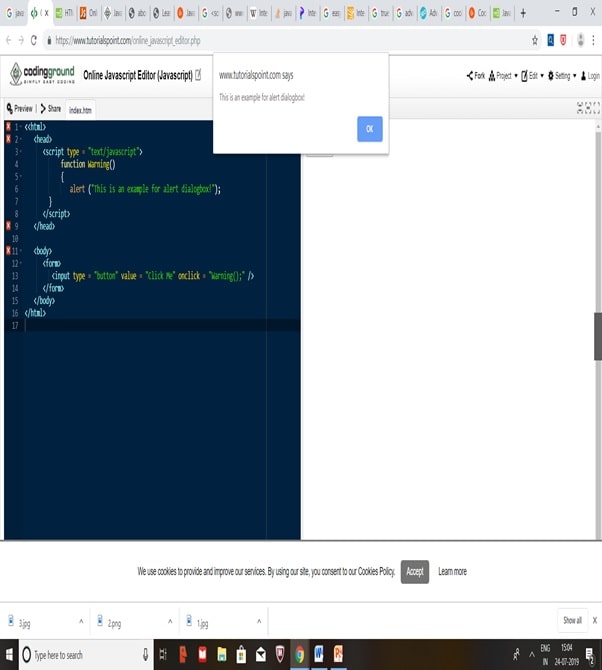
Task: Click the Share button
Action: pyautogui.click(x=50, y=109)
